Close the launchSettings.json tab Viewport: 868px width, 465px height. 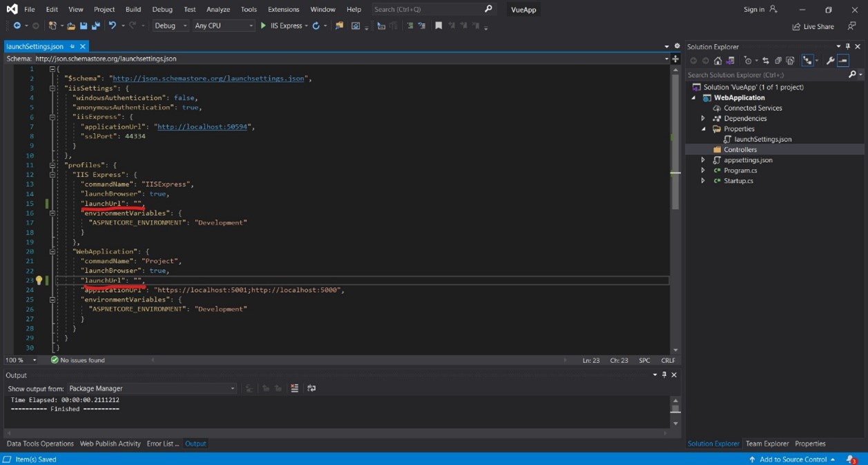[82, 46]
